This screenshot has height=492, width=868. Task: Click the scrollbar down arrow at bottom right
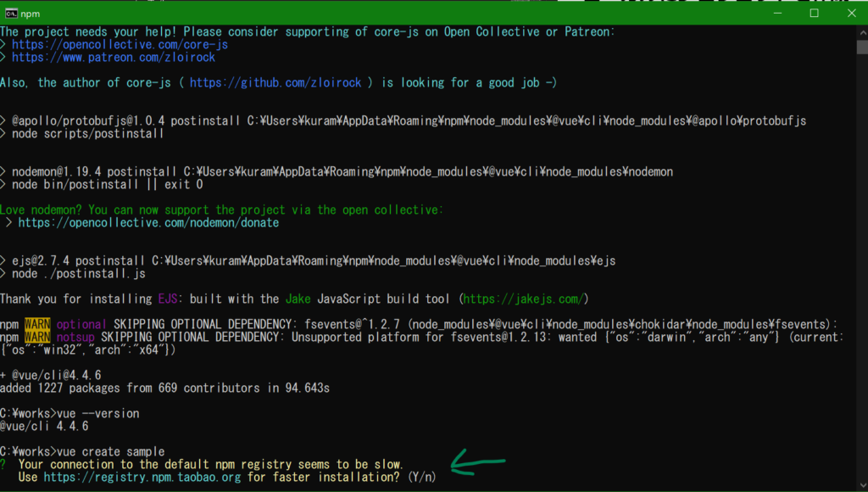point(862,485)
